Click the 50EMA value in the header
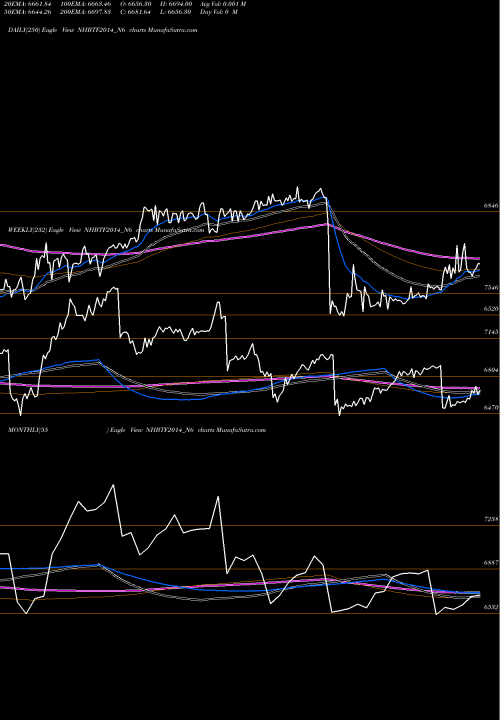The width and height of the screenshot is (500, 720). click(28, 12)
